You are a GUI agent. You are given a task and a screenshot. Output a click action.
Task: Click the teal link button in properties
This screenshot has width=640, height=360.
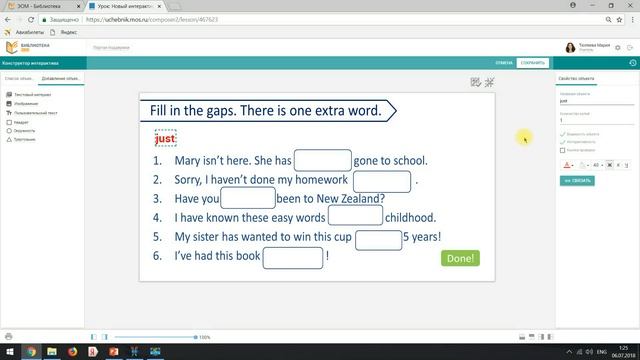[x=577, y=180]
